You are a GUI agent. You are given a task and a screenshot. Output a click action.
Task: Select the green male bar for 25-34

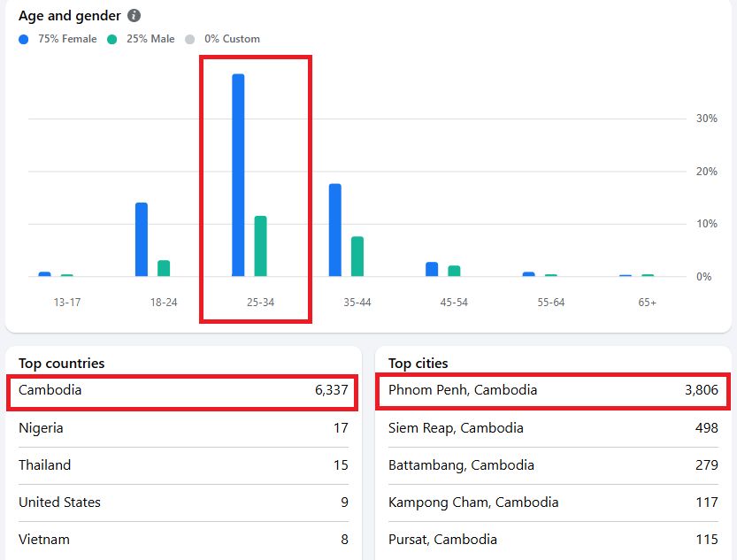tap(260, 246)
